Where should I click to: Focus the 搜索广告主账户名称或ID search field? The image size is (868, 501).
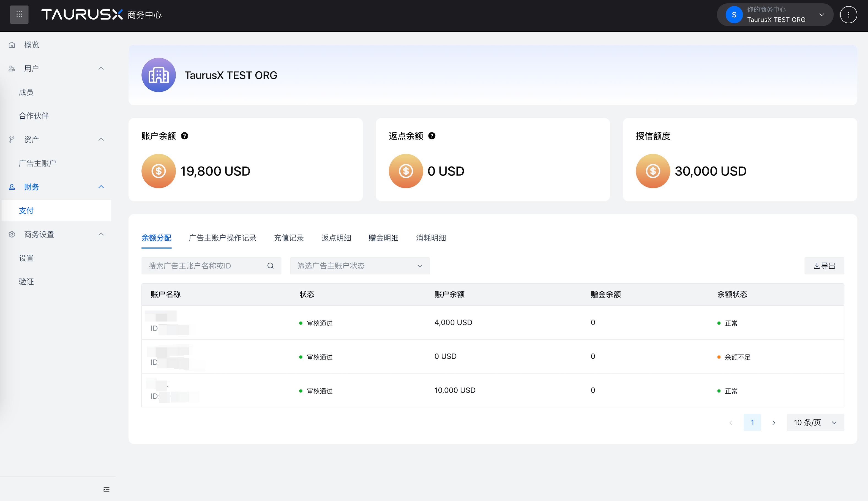[x=211, y=266]
